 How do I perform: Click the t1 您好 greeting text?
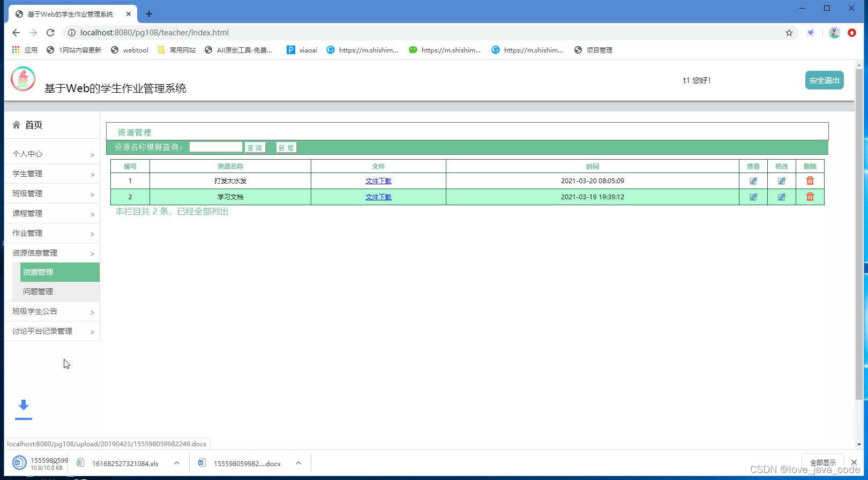(x=697, y=80)
